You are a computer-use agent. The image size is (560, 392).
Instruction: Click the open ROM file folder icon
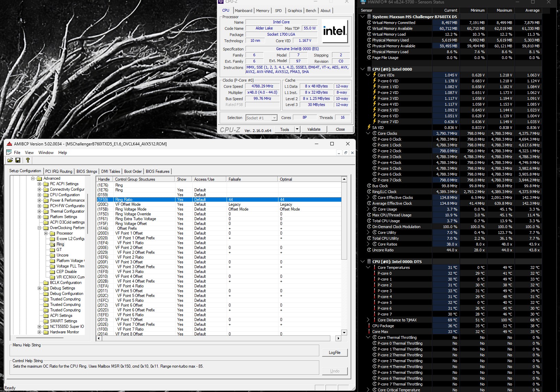(10, 160)
